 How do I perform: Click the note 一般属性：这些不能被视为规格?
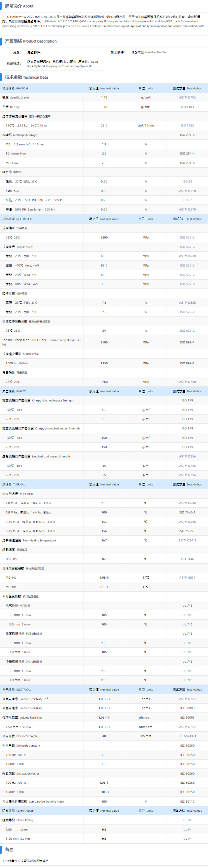[27, 861]
